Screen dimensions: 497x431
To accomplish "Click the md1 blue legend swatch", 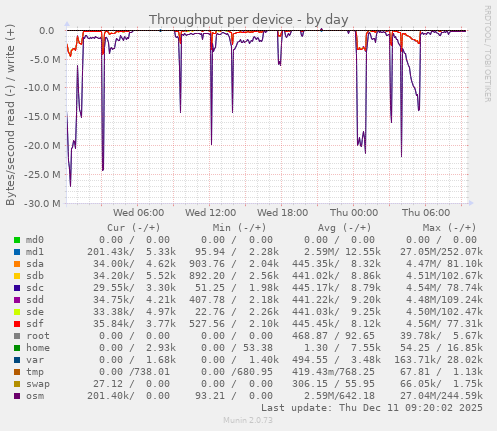I will (x=17, y=252).
